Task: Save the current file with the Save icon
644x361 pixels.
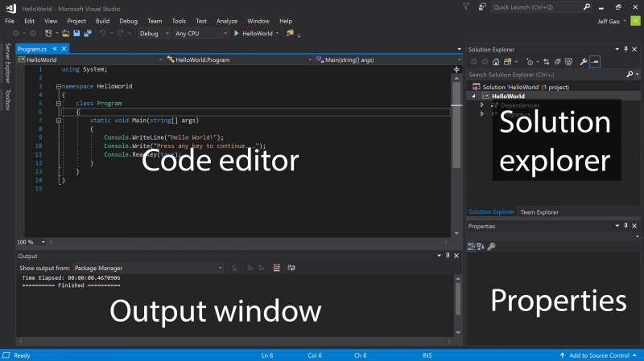Action: 76,33
